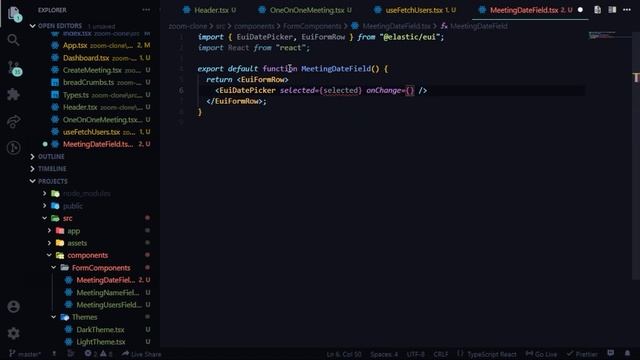Open MeetingNameField file in FormComponents folder
Image resolution: width=640 pixels, height=360 pixels.
108,292
